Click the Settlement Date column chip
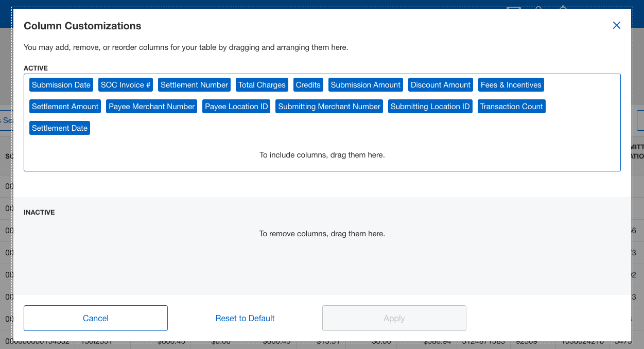Screen dimensions: 644x349 click(x=60, y=128)
